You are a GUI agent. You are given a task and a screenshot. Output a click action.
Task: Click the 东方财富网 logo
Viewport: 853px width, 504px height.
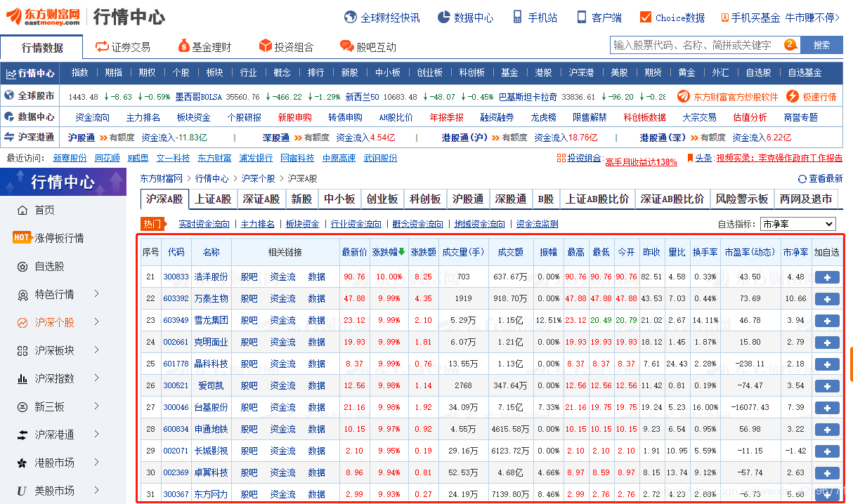click(41, 16)
